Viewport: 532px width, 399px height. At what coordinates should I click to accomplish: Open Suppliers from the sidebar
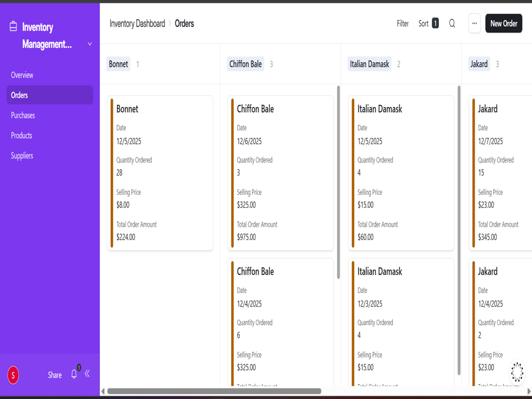[22, 156]
